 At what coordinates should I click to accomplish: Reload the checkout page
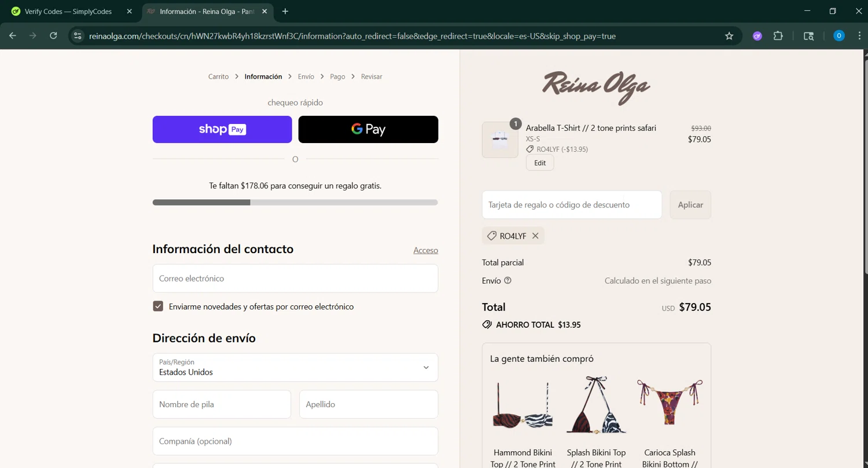click(53, 36)
